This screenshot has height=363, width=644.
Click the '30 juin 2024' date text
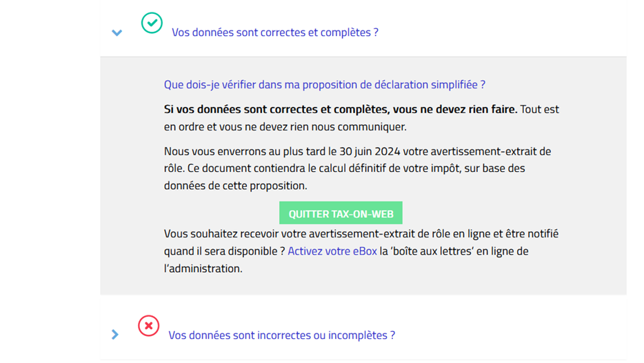click(x=370, y=151)
